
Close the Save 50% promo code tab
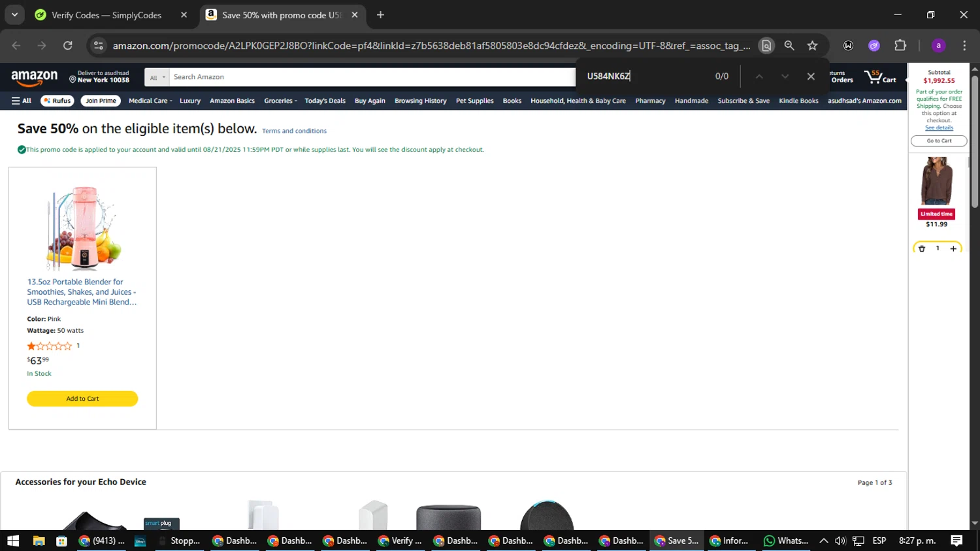pyautogui.click(x=355, y=15)
